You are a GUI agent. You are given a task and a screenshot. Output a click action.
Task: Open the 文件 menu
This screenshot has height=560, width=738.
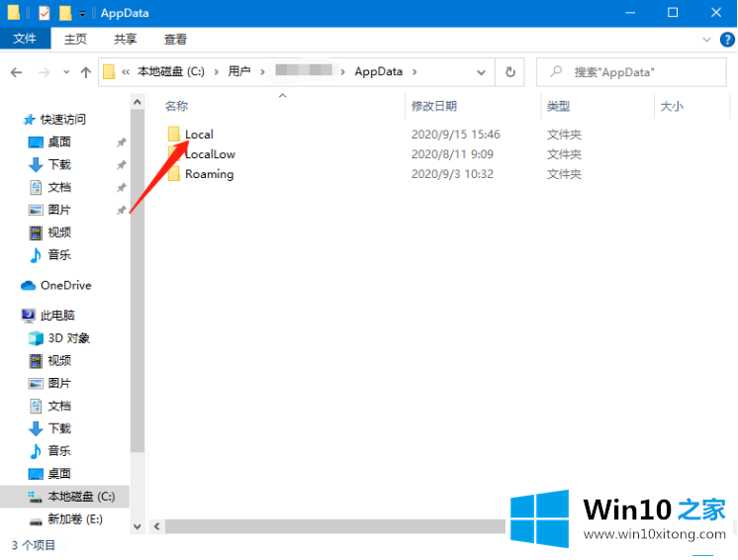(x=25, y=39)
